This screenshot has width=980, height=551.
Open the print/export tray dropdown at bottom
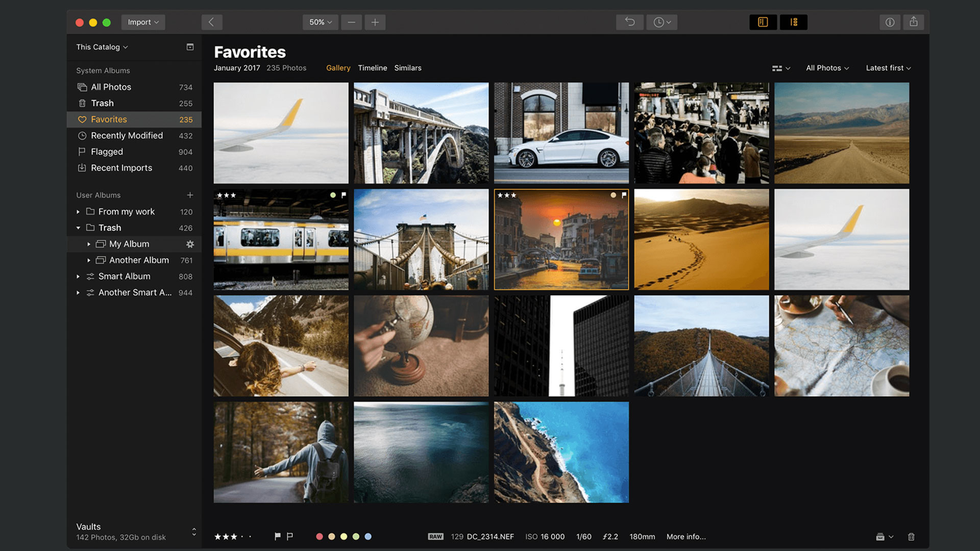[884, 537]
